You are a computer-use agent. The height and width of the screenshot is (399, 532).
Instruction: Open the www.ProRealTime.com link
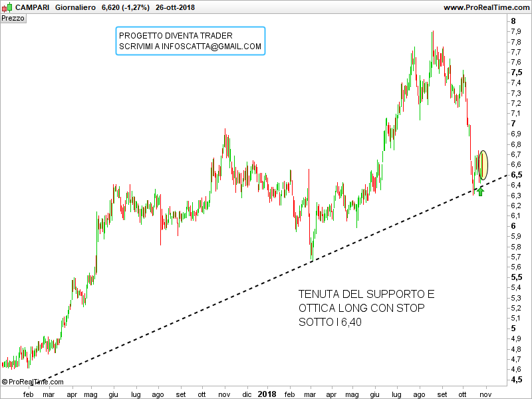(485, 7)
